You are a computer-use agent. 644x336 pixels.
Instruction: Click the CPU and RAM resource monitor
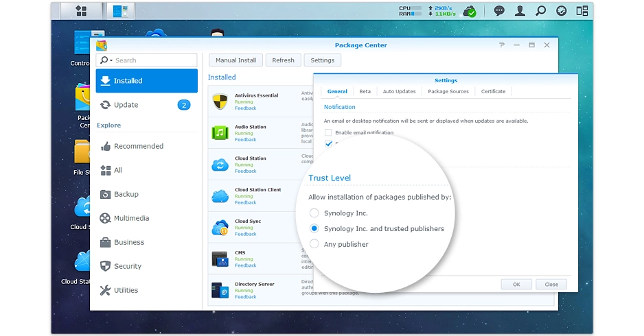tap(410, 11)
